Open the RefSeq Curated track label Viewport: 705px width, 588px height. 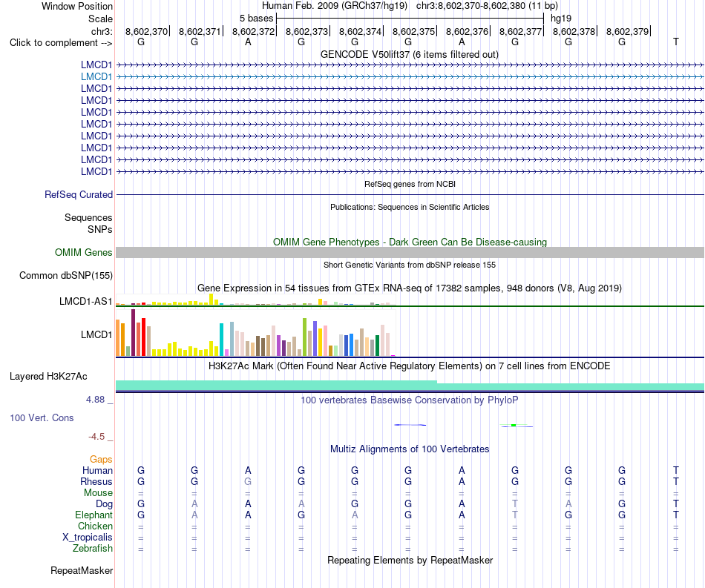coord(78,194)
